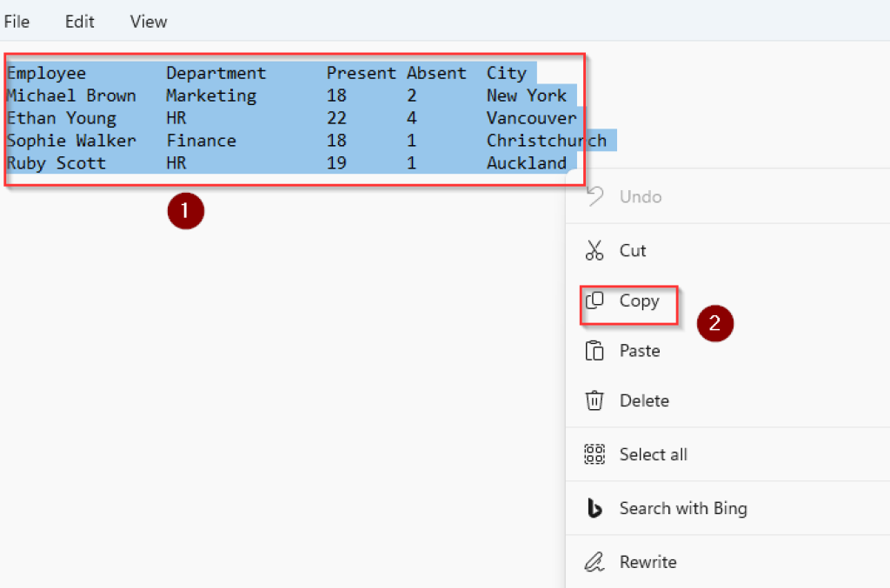Click the greyed-out Undo arrow icon

[x=594, y=196]
